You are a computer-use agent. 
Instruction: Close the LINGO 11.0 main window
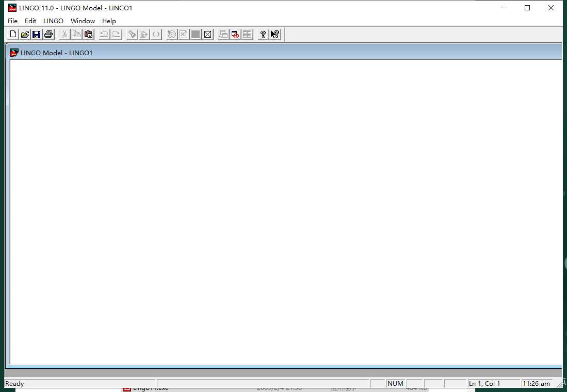click(x=550, y=8)
